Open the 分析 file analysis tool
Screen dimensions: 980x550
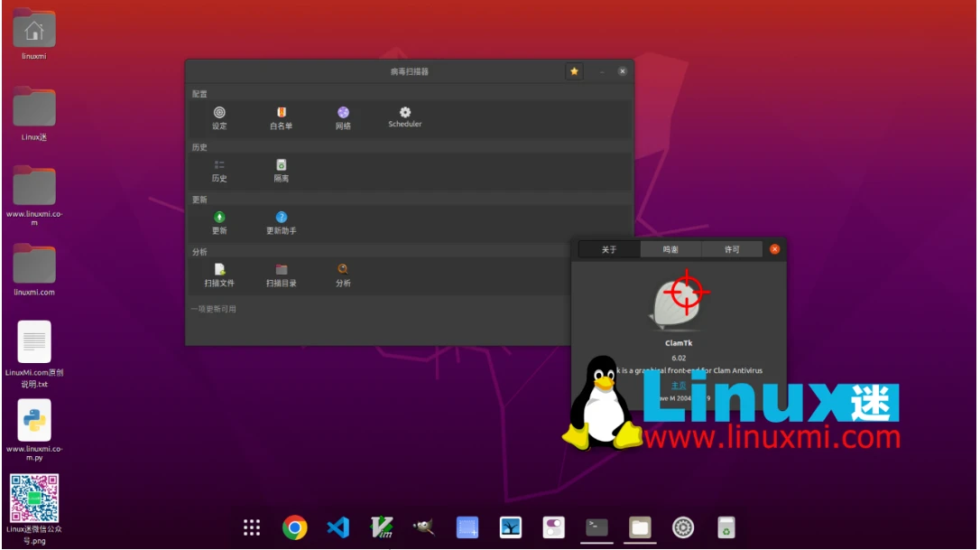point(343,275)
